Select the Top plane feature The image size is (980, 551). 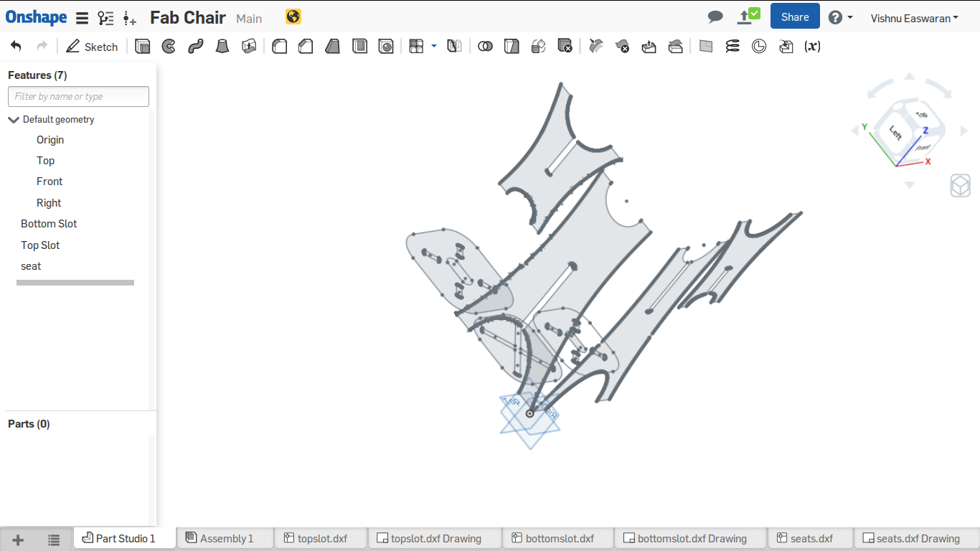pos(45,161)
